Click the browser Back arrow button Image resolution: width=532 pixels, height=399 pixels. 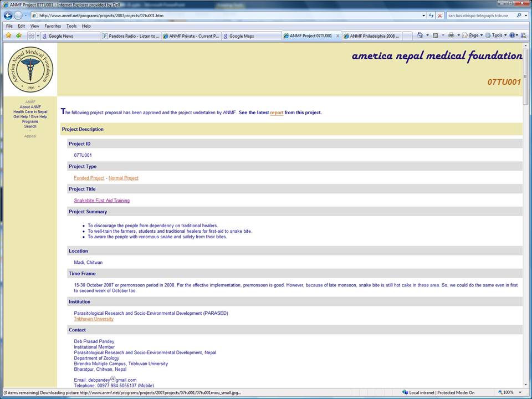pyautogui.click(x=8, y=16)
